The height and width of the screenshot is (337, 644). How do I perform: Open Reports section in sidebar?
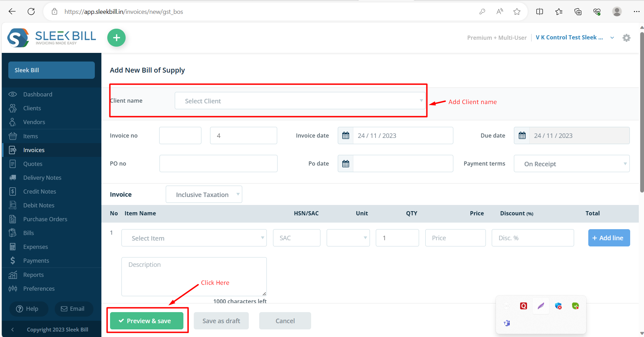tap(34, 275)
